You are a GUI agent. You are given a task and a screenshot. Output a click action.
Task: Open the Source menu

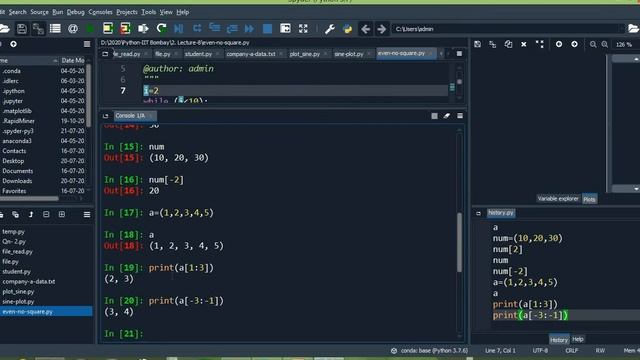point(39,12)
